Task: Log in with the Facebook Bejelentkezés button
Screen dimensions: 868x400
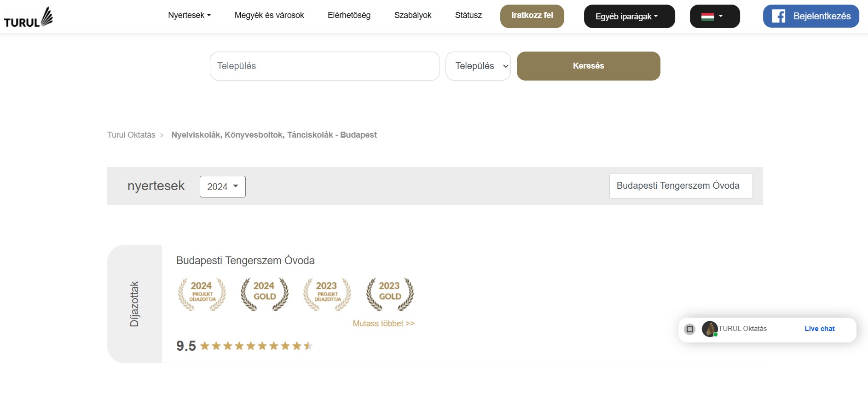Action: pyautogui.click(x=811, y=16)
